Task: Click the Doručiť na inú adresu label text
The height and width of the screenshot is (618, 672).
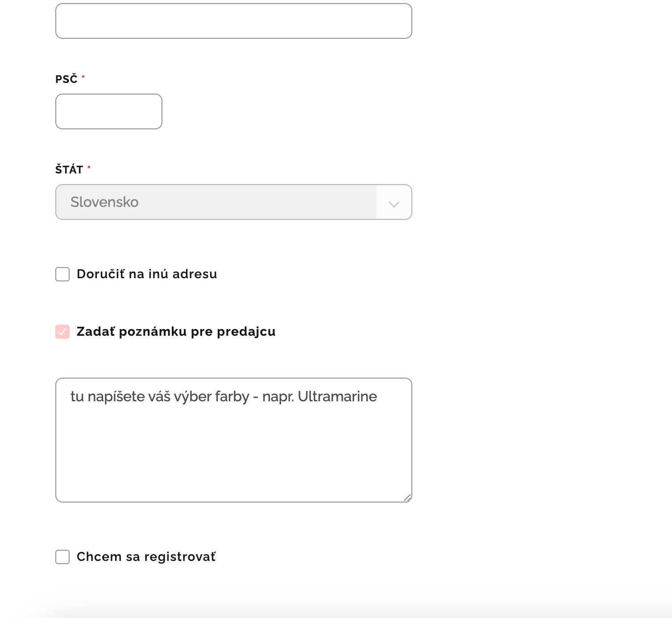Action: coord(147,274)
